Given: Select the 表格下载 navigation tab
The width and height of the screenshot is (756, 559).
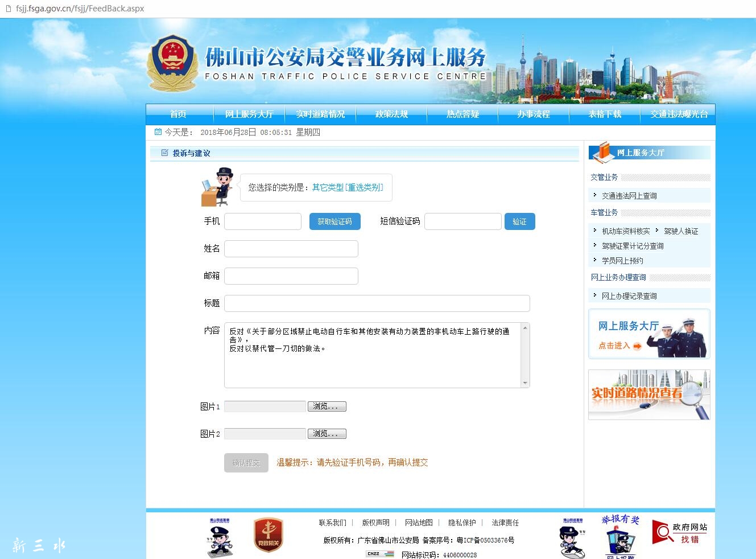Looking at the screenshot, I should 605,114.
